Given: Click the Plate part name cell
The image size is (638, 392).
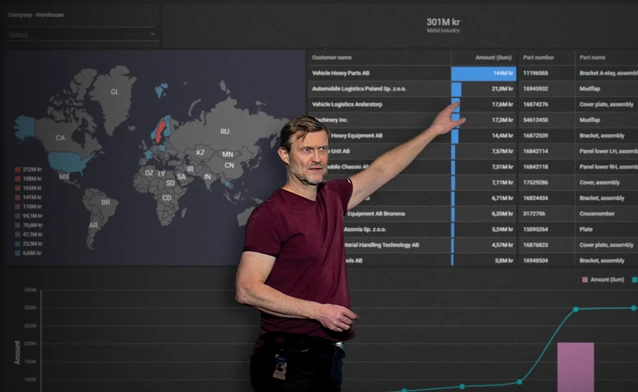Looking at the screenshot, I should coord(586,229).
